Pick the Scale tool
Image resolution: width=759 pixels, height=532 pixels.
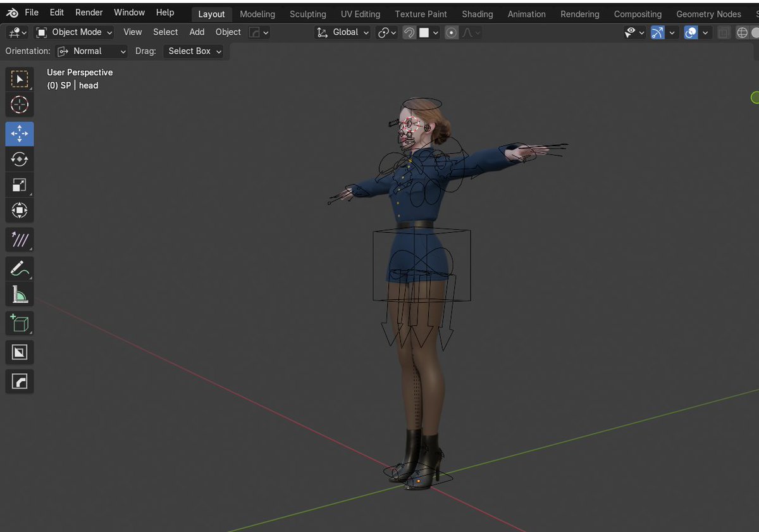20,185
